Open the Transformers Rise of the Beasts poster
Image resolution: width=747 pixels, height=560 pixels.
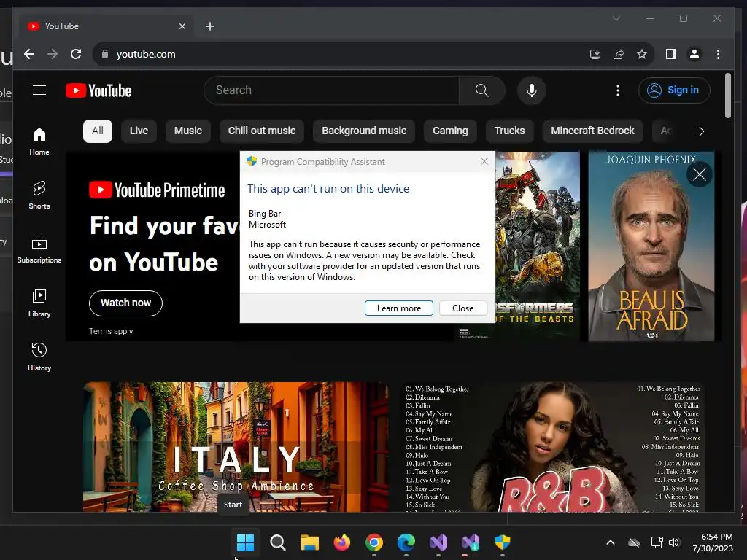[x=538, y=246]
